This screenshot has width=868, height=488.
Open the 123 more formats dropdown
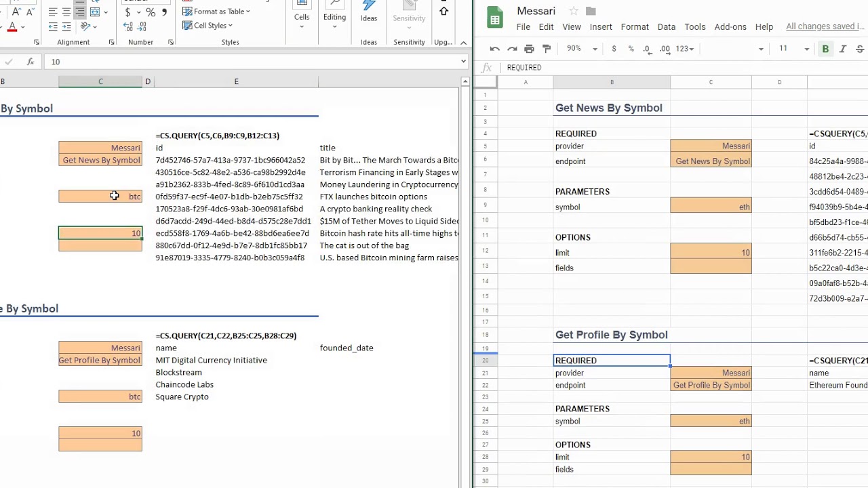point(685,49)
